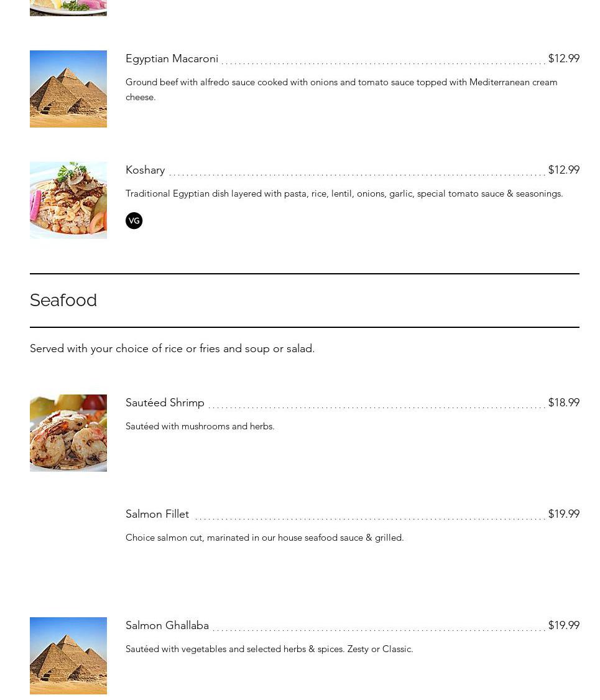This screenshot has height=700, width=600.
Task: Select the Salmon Ghallaba item title
Action: pyautogui.click(x=167, y=625)
